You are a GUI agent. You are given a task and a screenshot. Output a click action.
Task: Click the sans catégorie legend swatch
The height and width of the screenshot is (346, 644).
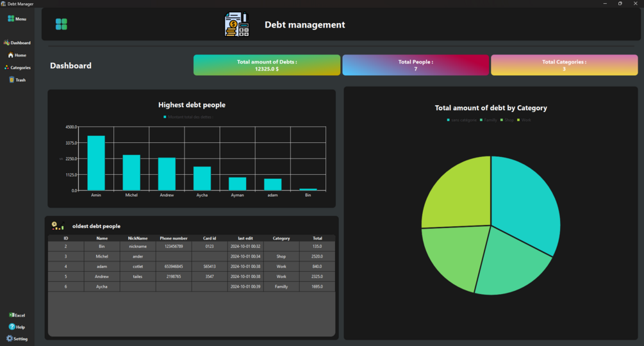pos(448,120)
